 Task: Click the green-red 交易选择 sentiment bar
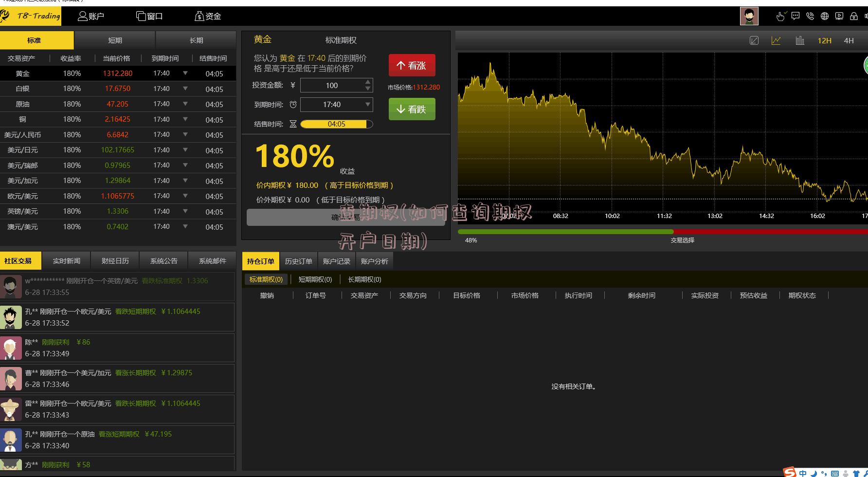(x=663, y=232)
